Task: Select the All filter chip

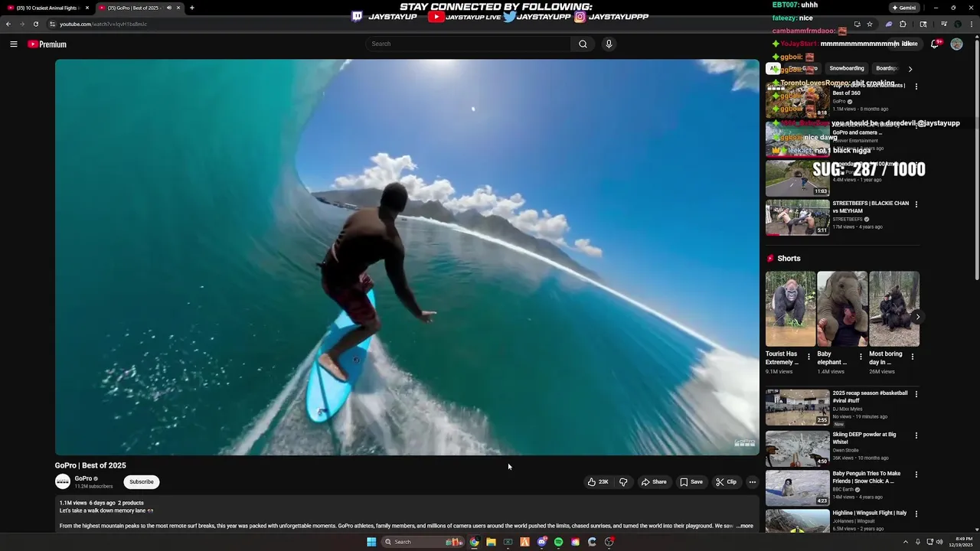Action: point(773,68)
